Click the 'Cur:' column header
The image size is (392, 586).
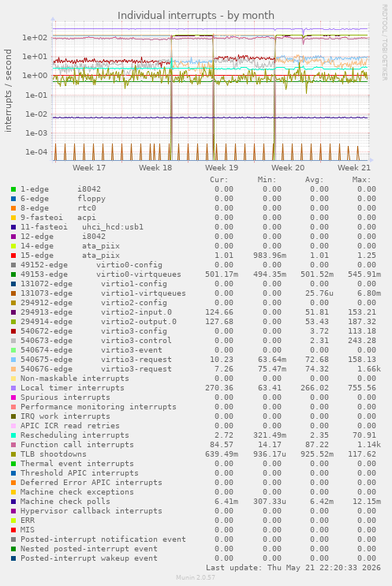coord(219,180)
